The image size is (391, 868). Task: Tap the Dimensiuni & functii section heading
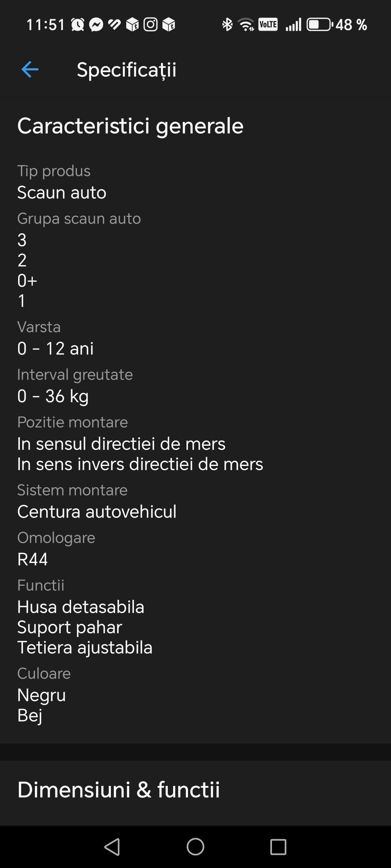(x=118, y=789)
